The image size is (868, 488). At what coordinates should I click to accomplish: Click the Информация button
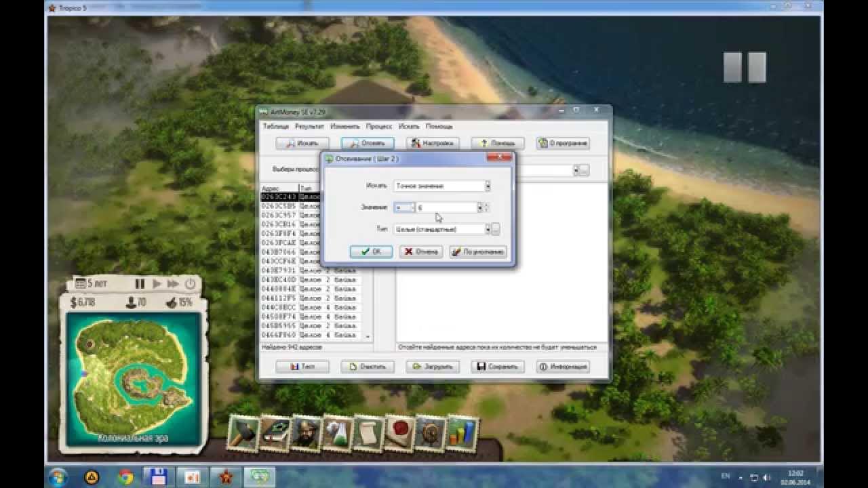click(x=563, y=367)
